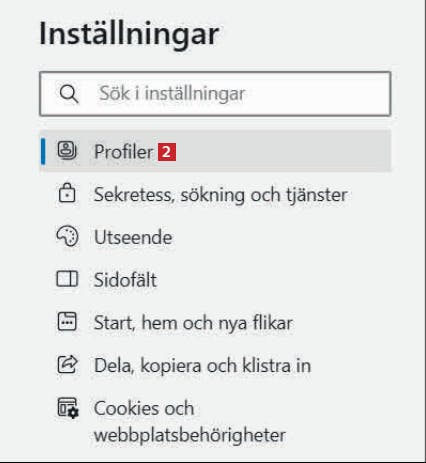Select 'Dela, kopiera och klistra in'

point(215,365)
